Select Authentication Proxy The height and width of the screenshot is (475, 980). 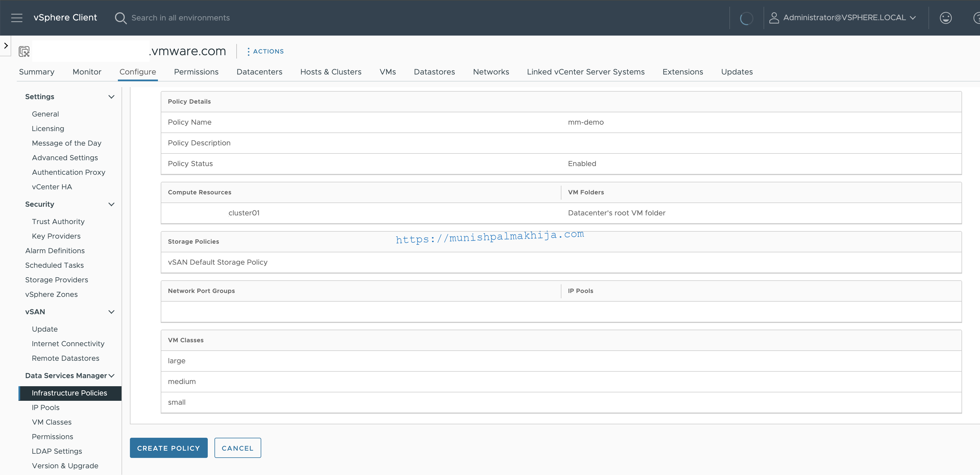pos(69,173)
